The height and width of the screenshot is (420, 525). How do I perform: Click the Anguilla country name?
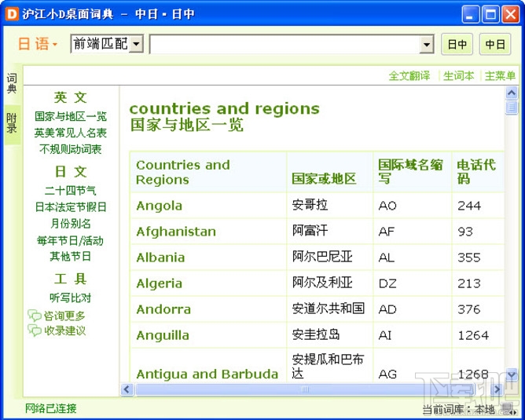(x=163, y=335)
